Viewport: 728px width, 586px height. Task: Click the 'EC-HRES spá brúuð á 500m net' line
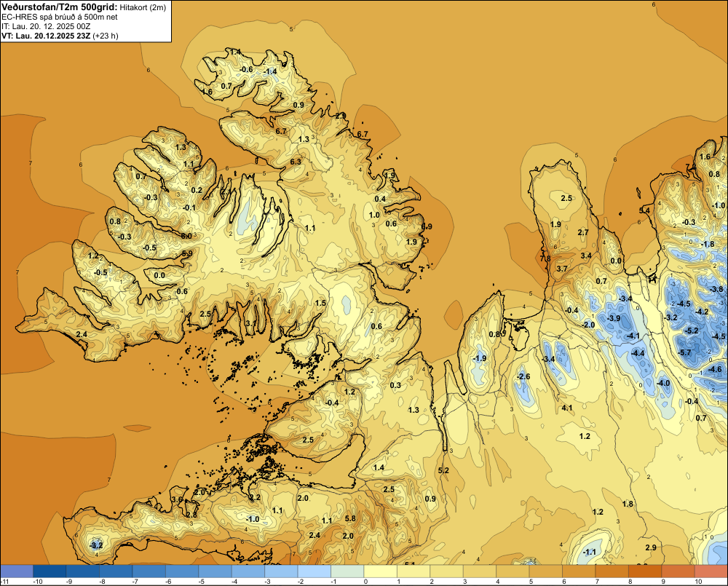(x=60, y=17)
